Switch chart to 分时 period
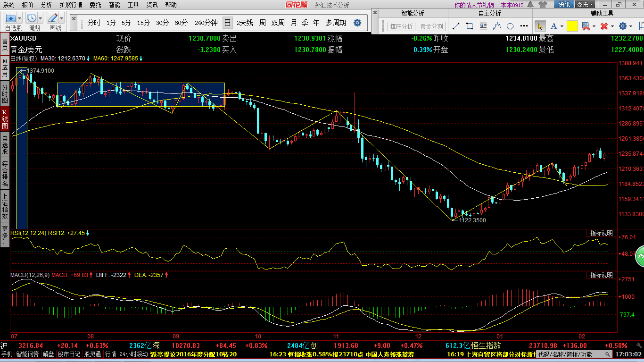Viewport: 644px width, 362px height. click(x=94, y=23)
